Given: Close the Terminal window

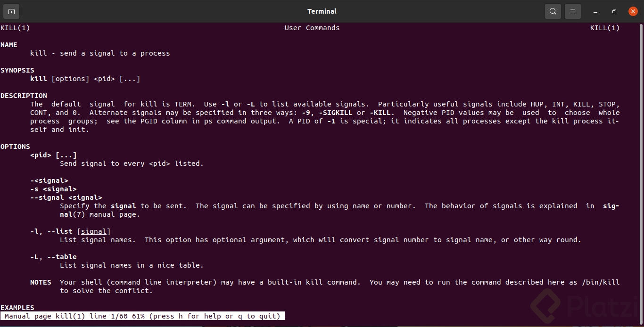Looking at the screenshot, I should [633, 11].
